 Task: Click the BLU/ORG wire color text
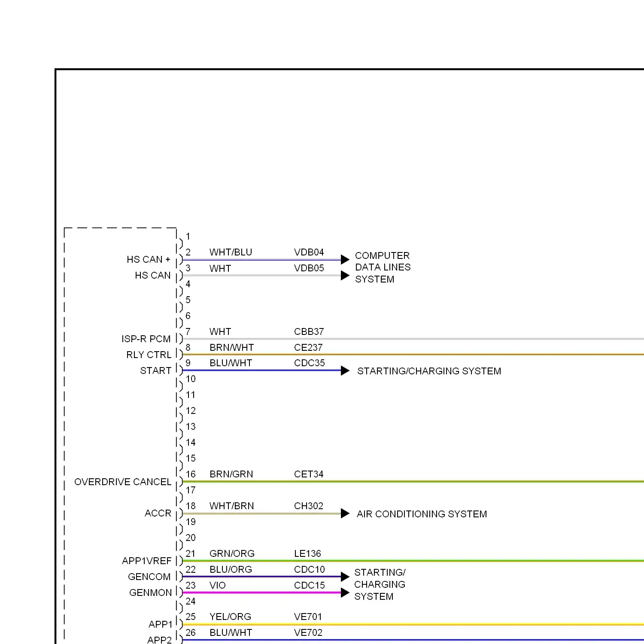pos(231,569)
